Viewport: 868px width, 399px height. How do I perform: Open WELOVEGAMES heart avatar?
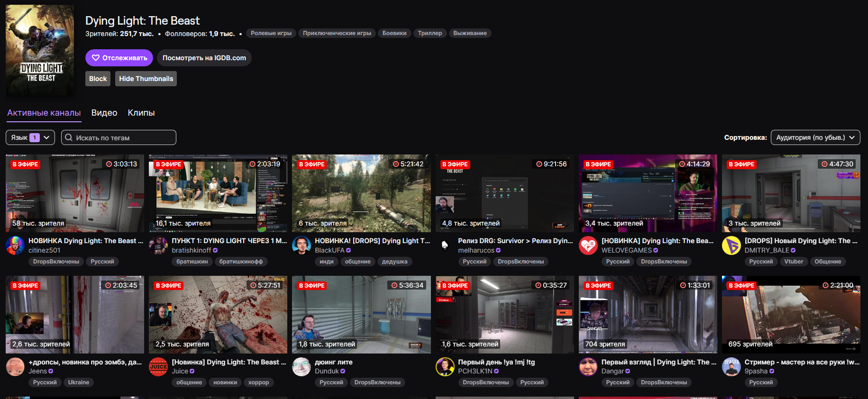pos(588,245)
